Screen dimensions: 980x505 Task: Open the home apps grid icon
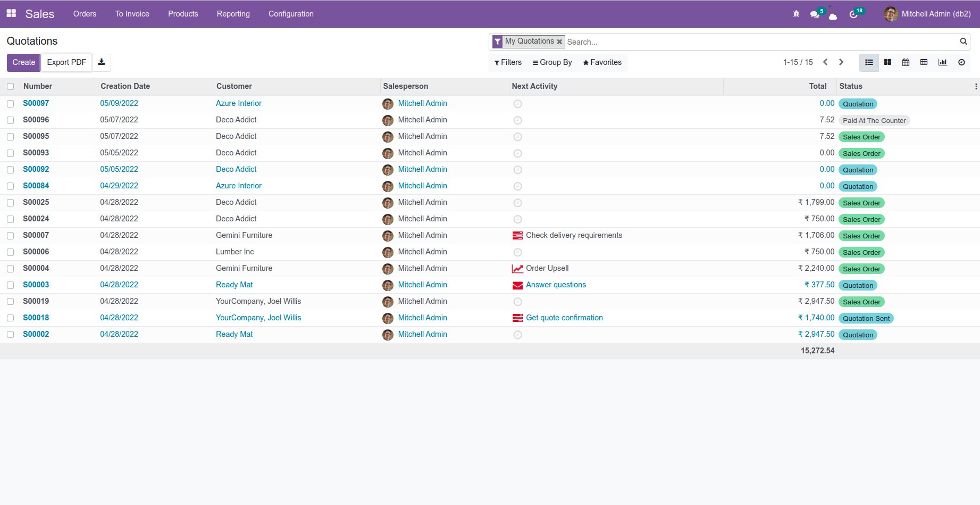11,14
